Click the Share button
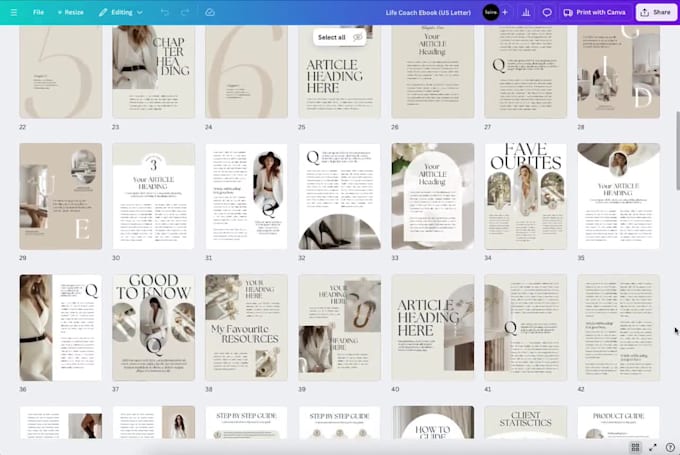 (x=656, y=12)
